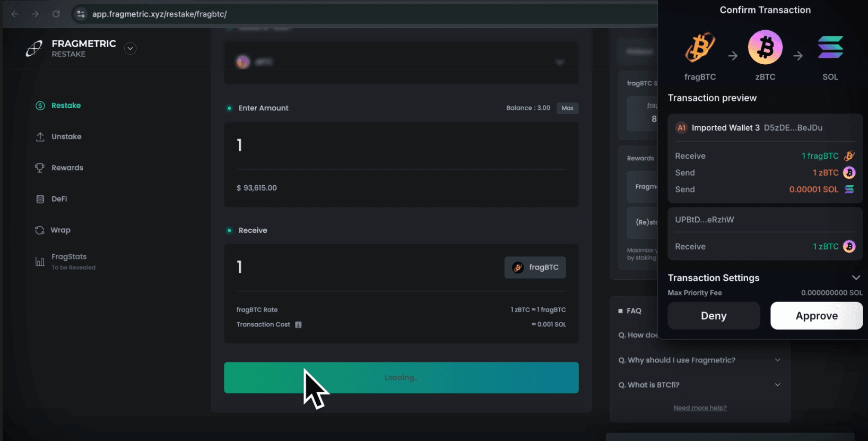Click the '≈ 0.001 SOL' cost text

[549, 324]
